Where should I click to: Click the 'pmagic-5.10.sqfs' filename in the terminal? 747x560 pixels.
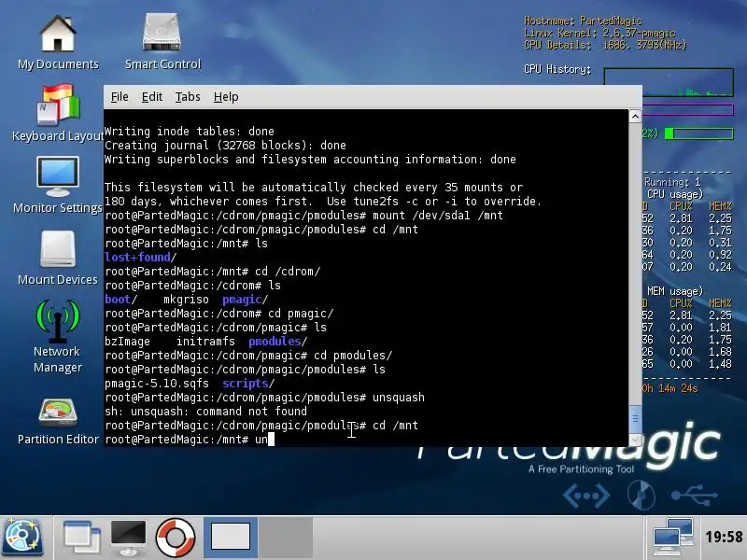coord(157,384)
